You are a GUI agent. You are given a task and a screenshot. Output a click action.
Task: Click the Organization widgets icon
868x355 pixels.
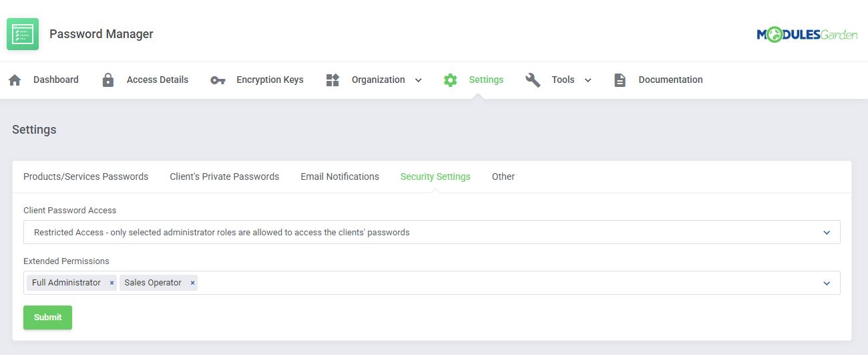point(333,80)
